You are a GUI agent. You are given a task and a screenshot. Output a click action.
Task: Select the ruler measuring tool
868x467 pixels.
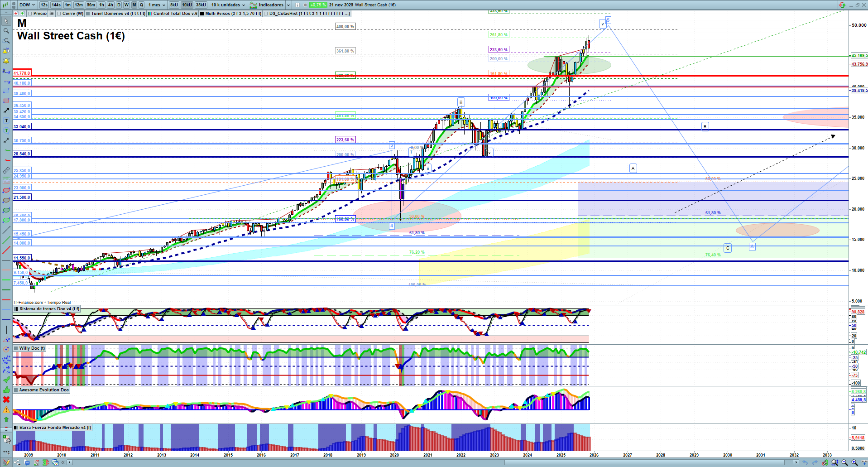[x=6, y=170]
